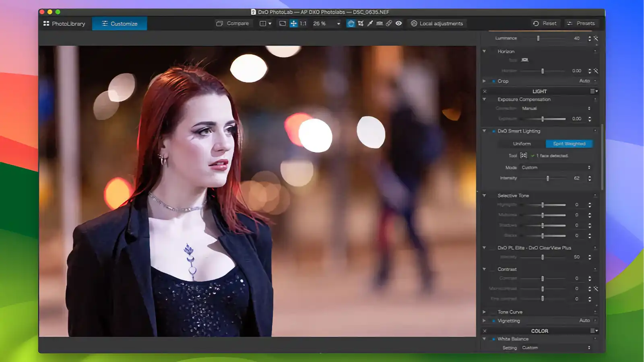644x362 pixels.
Task: Select the hand/pan navigation tool
Action: point(351,23)
